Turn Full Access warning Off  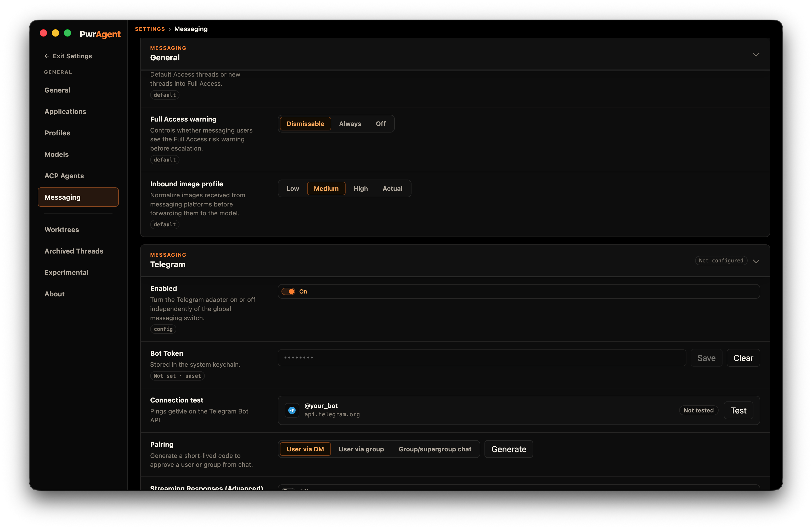[381, 124]
